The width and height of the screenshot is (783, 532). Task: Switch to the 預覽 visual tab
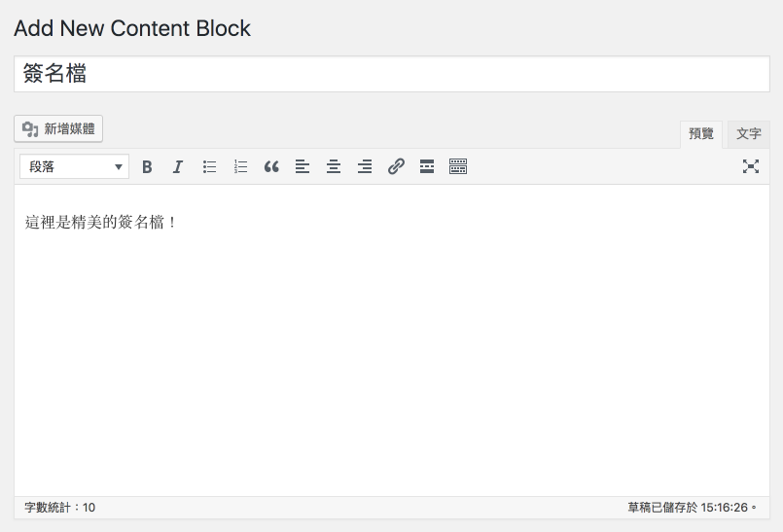(x=701, y=134)
